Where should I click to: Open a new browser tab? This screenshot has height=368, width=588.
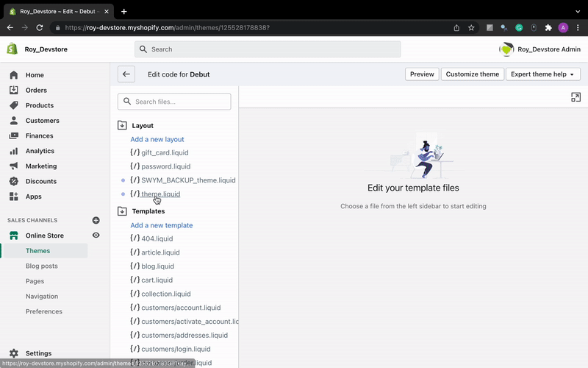(x=123, y=12)
